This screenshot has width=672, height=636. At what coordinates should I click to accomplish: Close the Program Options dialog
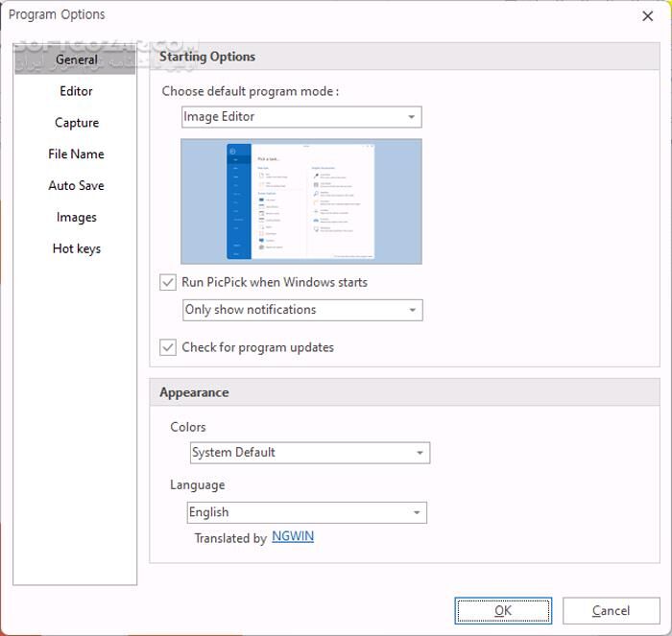(647, 15)
